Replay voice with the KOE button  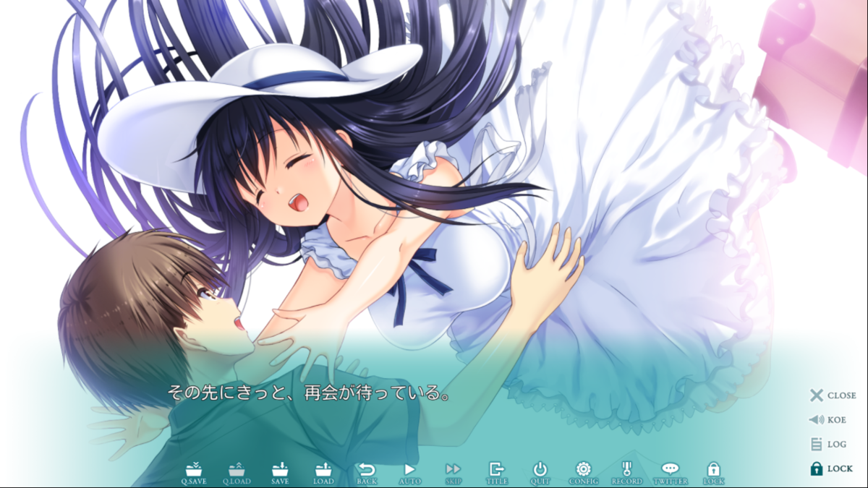point(827,420)
